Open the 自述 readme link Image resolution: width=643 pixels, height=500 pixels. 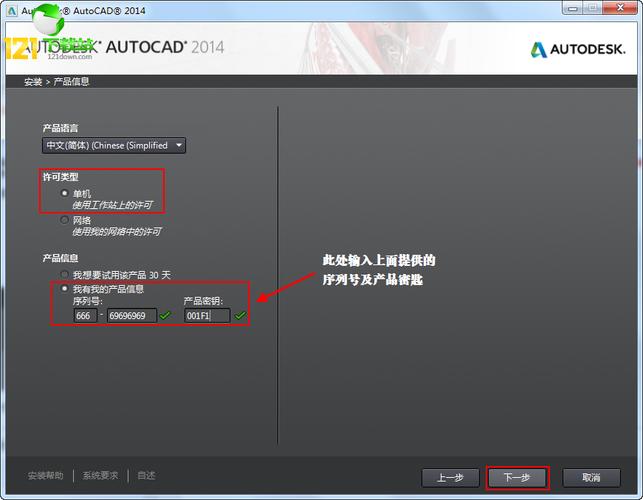(146, 476)
